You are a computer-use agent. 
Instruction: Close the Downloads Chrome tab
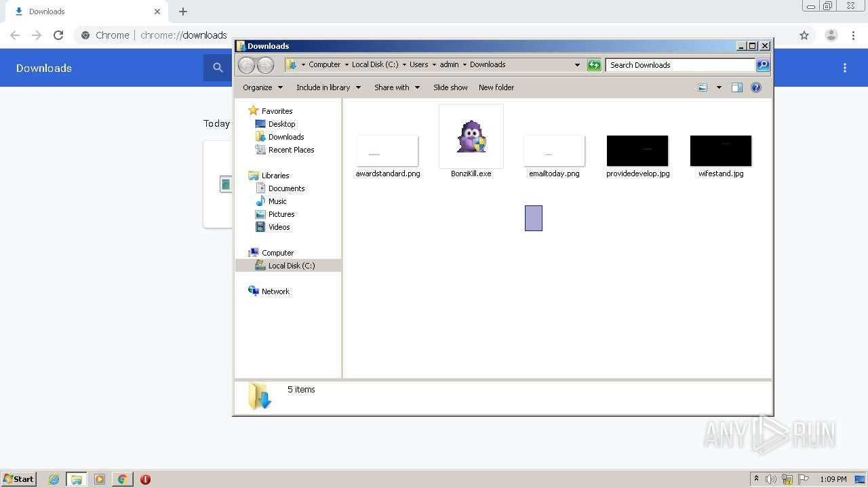[x=157, y=12]
